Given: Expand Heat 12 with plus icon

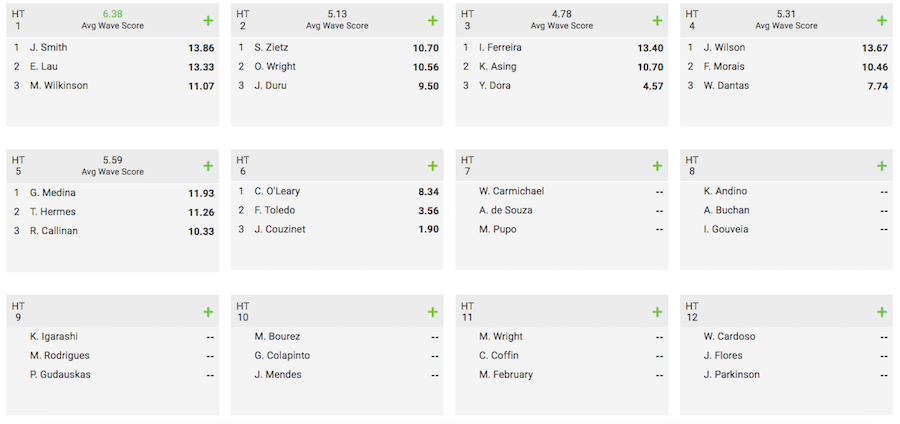Looking at the screenshot, I should [x=882, y=312].
